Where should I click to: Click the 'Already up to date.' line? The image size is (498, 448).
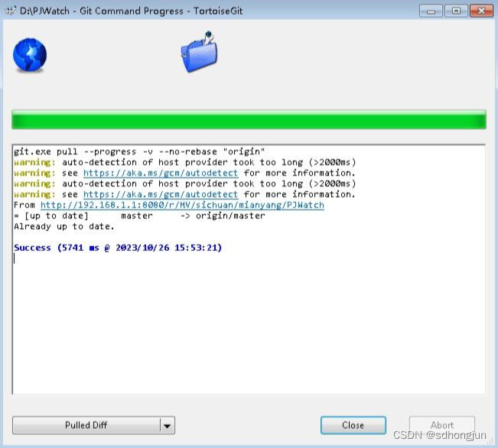63,226
